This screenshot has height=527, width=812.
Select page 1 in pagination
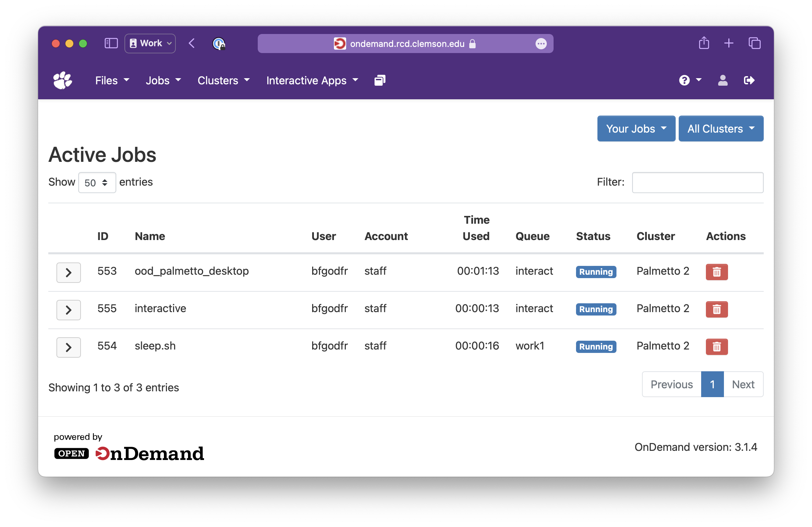[712, 385]
